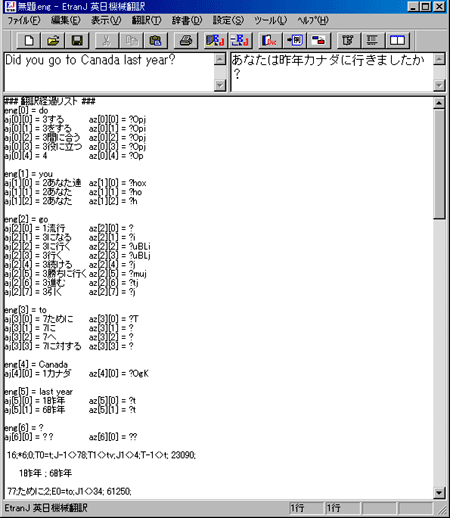Viewport: 450px width, 518px height.
Task: Click the settings tool icon beside the list icon
Action: tap(348, 41)
